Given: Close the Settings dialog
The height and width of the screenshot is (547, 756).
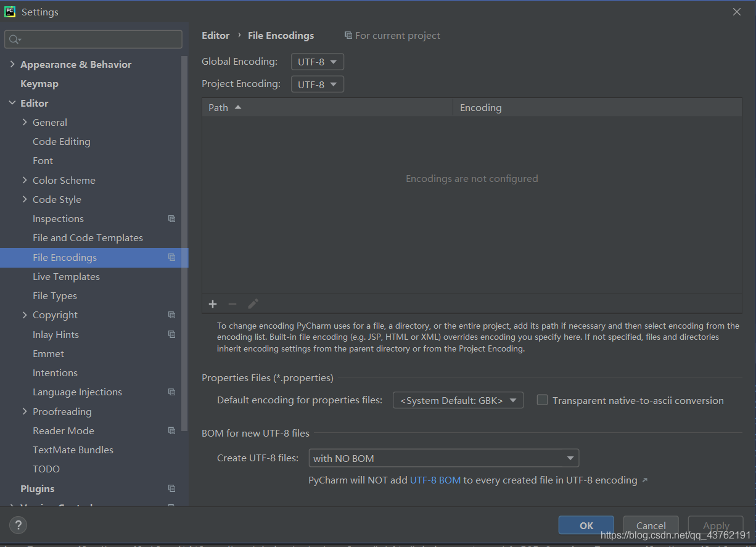Looking at the screenshot, I should (737, 12).
